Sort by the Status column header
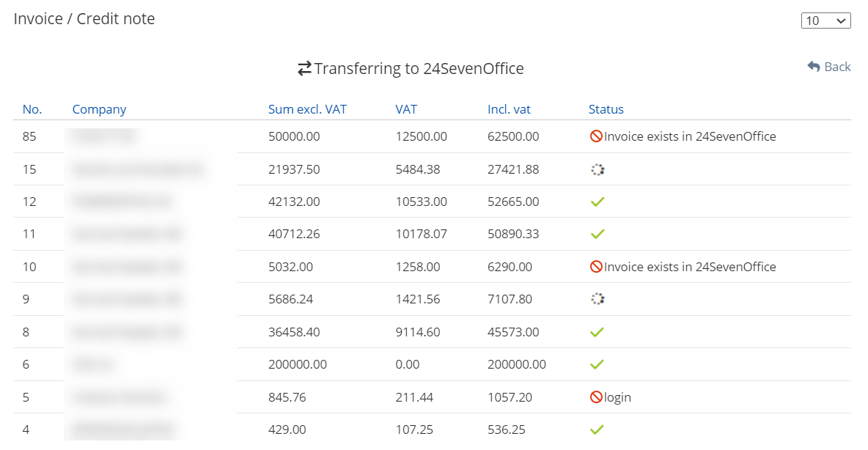The height and width of the screenshot is (450, 868). tap(606, 109)
